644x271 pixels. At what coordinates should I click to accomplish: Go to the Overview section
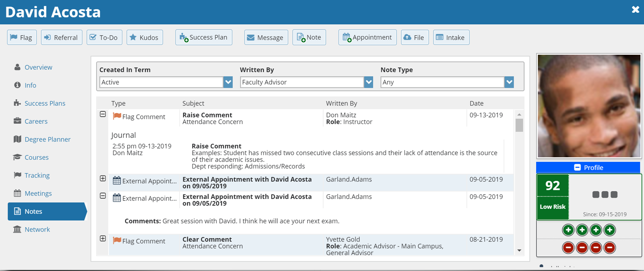(38, 67)
